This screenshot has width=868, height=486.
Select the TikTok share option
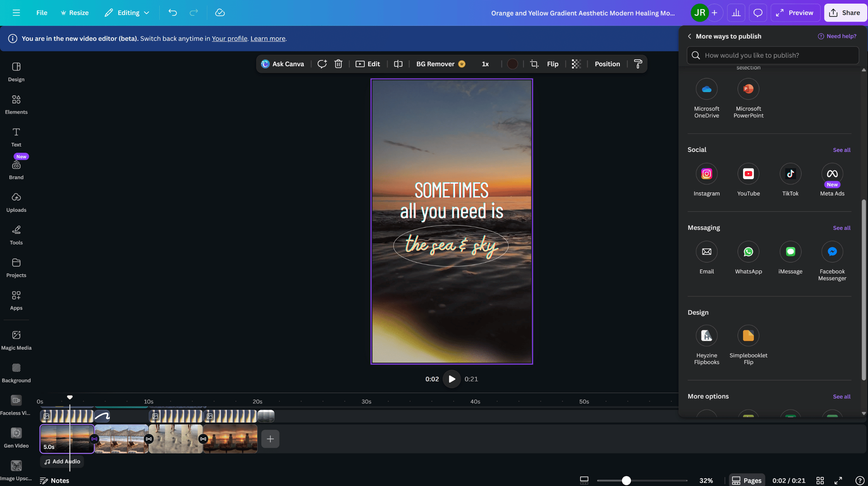tap(790, 174)
